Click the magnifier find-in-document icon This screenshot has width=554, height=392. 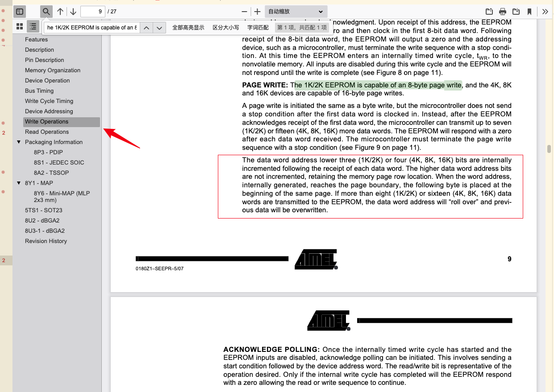click(x=46, y=12)
